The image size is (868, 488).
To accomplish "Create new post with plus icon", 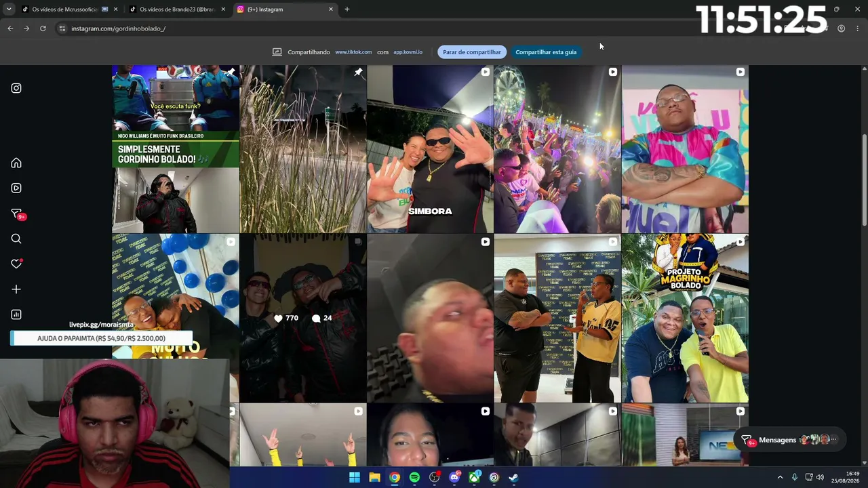I will pos(16,289).
